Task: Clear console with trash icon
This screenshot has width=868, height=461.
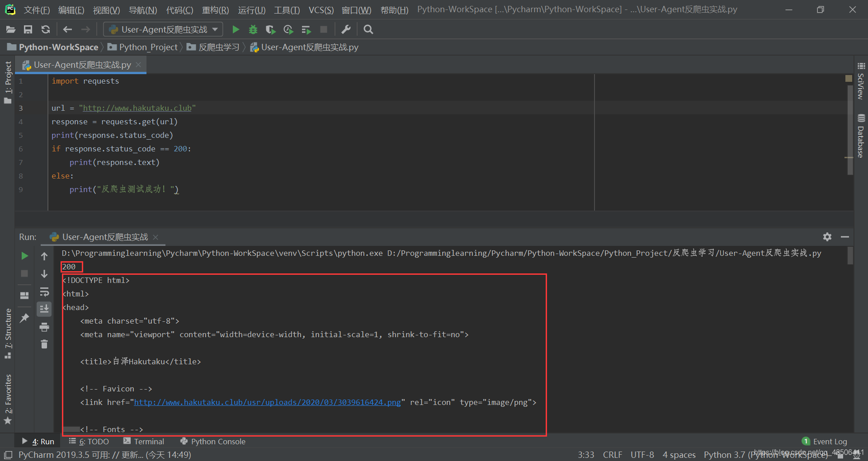Action: point(44,344)
